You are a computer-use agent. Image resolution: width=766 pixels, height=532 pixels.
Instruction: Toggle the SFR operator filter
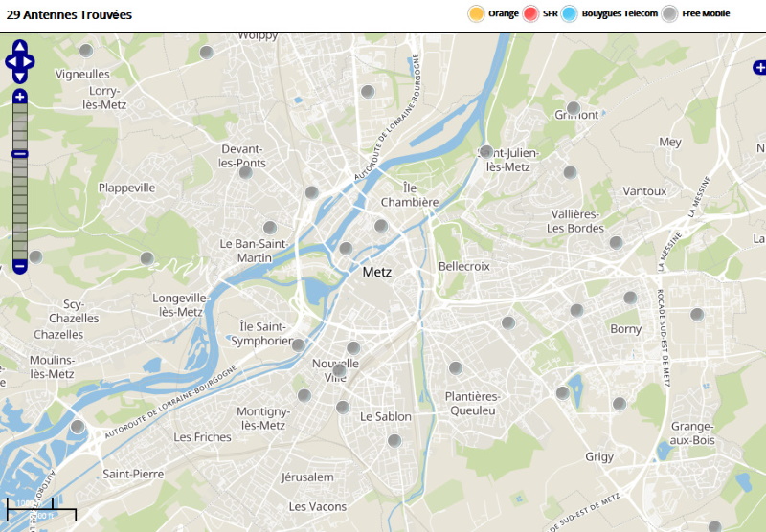click(x=531, y=13)
